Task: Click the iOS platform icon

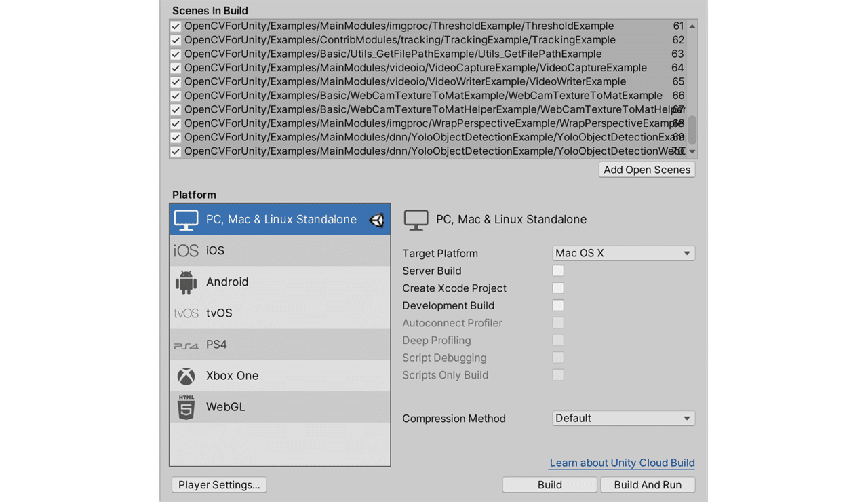Action: point(186,251)
